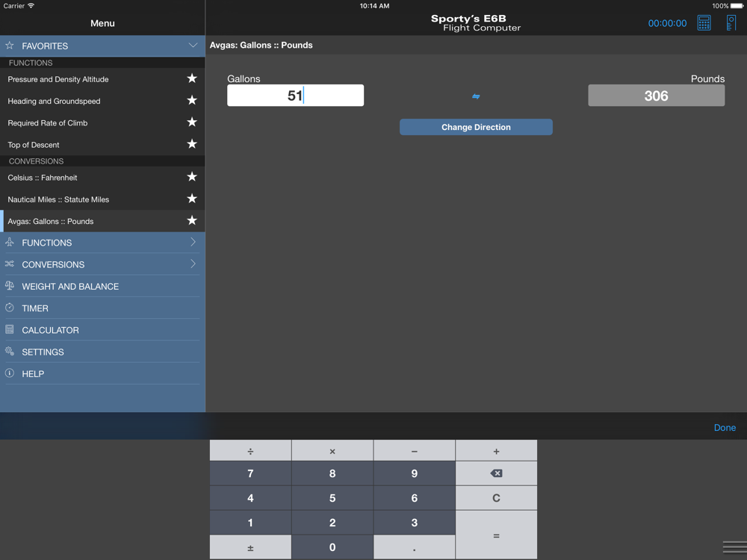Tap the plus key
The width and height of the screenshot is (747, 560).
(496, 451)
